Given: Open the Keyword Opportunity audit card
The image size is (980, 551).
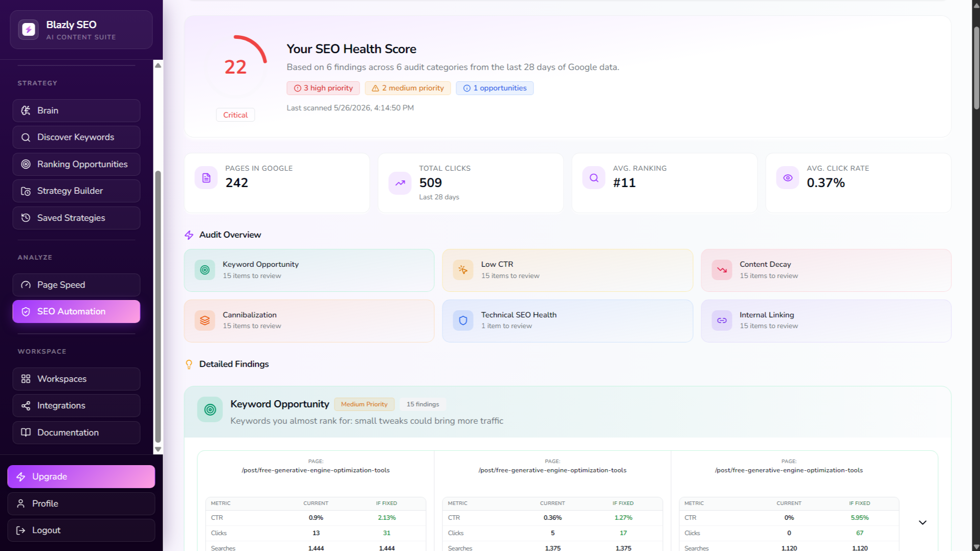Looking at the screenshot, I should 309,270.
